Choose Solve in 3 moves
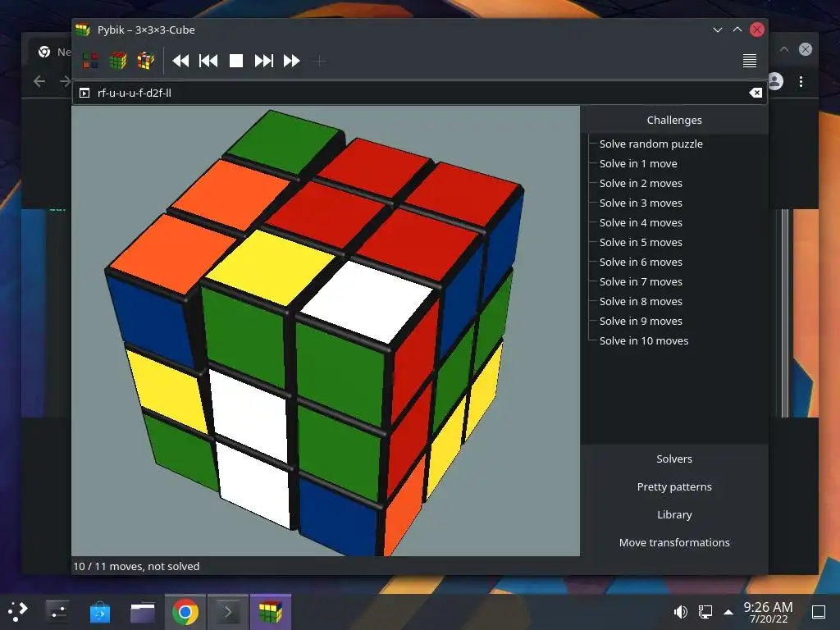Viewport: 840px width, 630px height. [641, 203]
